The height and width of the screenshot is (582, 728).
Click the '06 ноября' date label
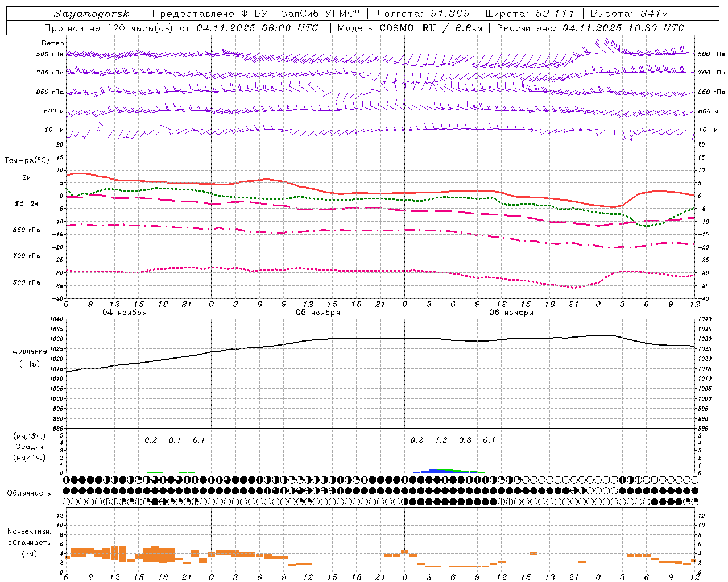click(511, 313)
